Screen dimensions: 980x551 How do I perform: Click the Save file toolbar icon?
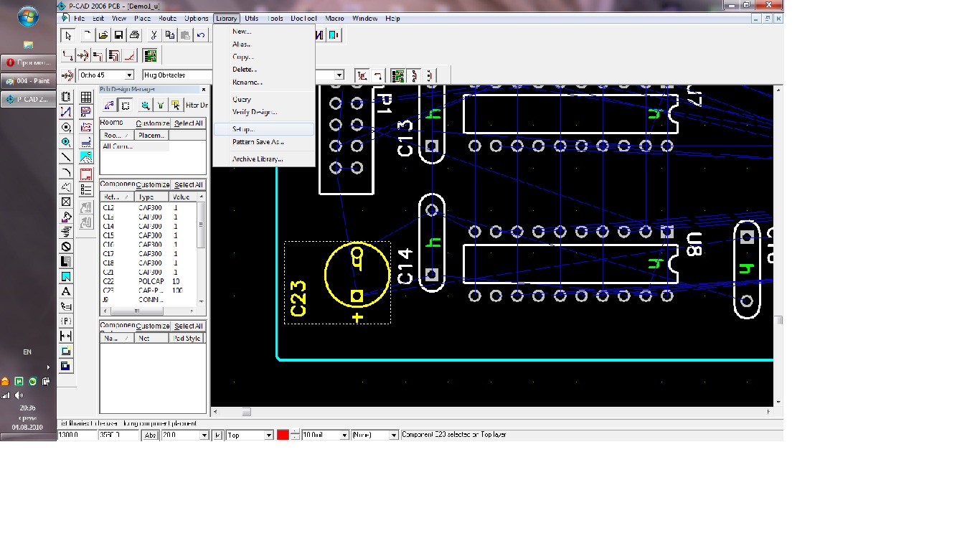[x=119, y=35]
